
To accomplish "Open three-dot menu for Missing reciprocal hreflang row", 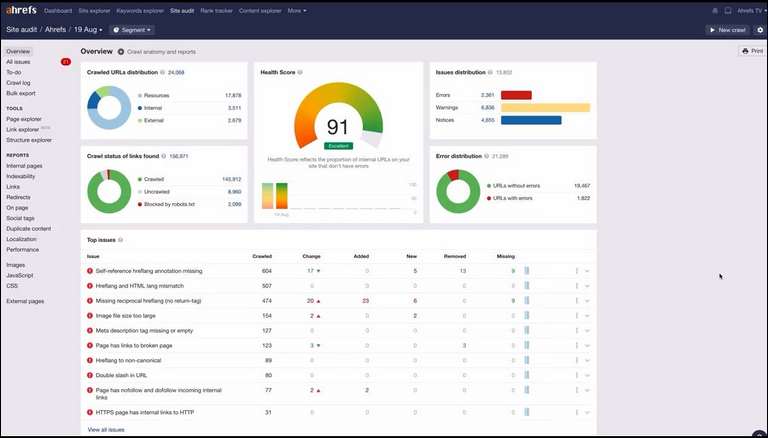I will pyautogui.click(x=576, y=301).
